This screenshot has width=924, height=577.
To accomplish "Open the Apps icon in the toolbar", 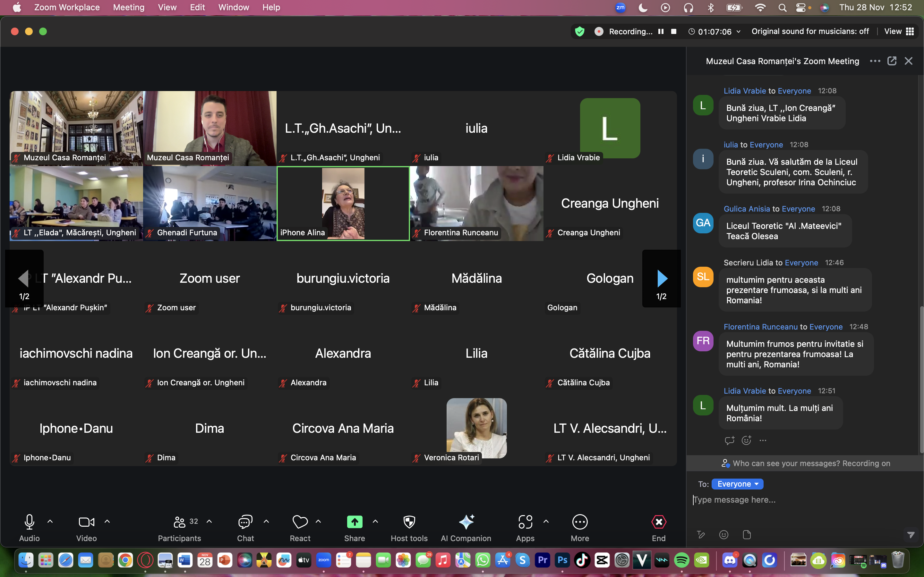I will point(525,522).
